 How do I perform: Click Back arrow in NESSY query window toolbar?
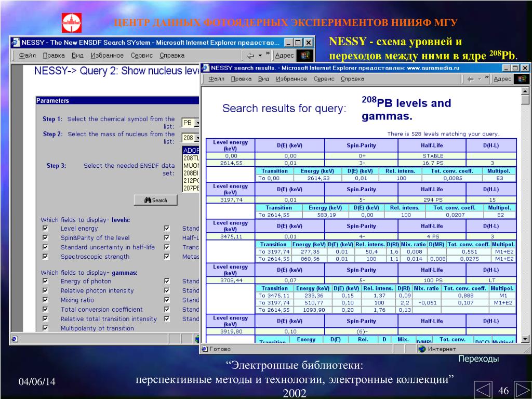click(x=250, y=55)
